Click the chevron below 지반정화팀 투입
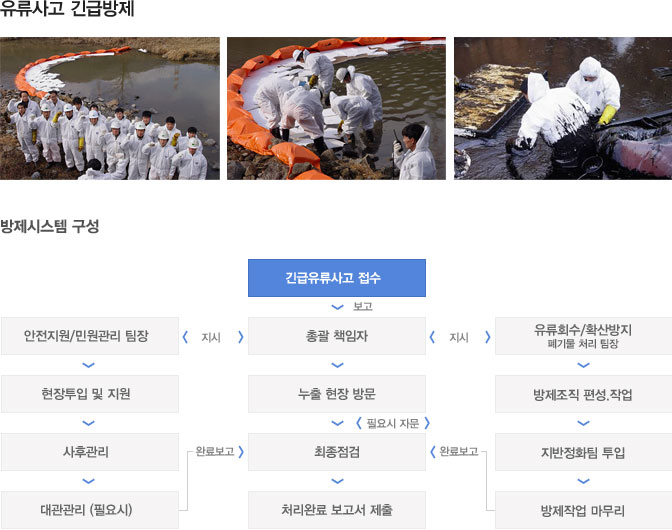The height and width of the screenshot is (530, 672). pos(583,481)
